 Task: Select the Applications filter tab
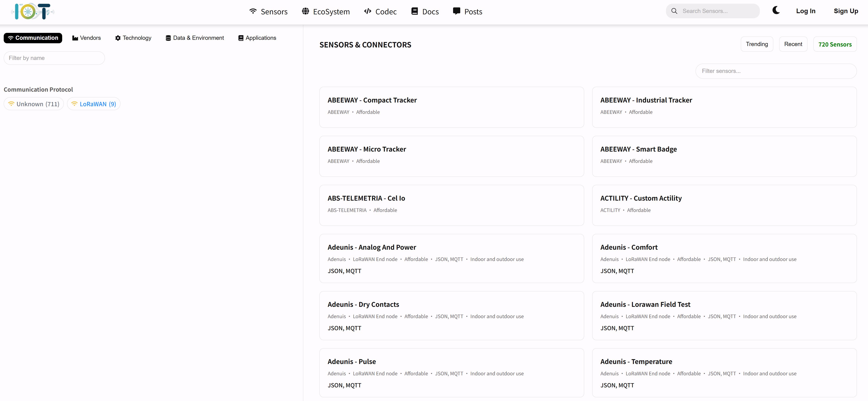point(257,38)
